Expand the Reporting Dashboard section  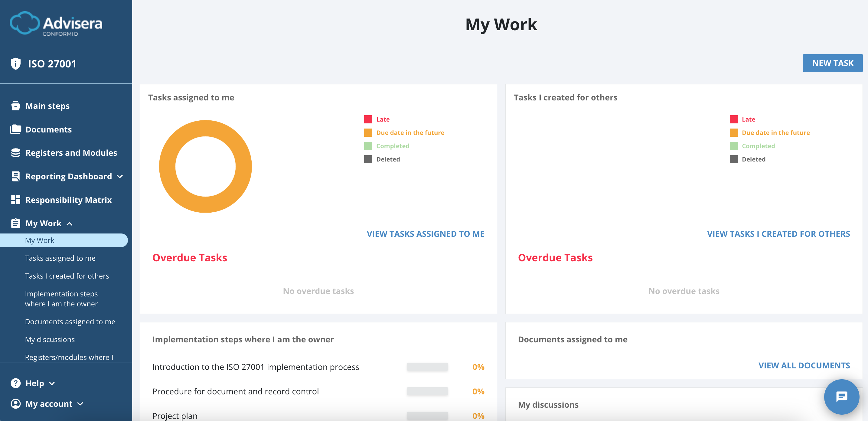(x=120, y=176)
